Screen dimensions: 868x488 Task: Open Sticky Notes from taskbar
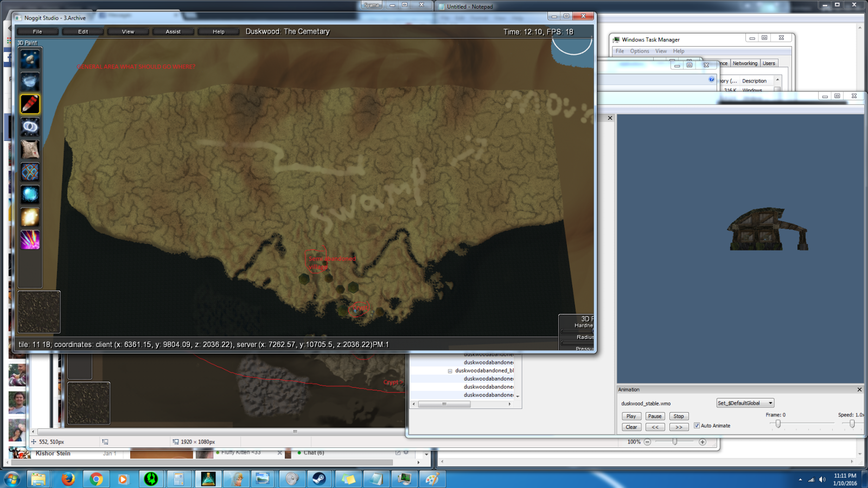pos(348,479)
